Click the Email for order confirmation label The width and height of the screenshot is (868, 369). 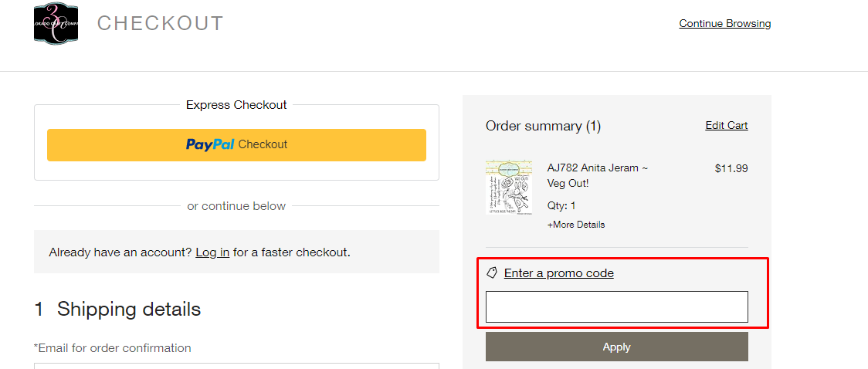coord(113,348)
